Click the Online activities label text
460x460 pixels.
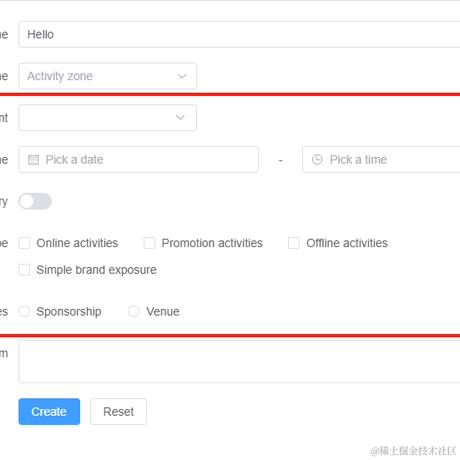tap(77, 243)
